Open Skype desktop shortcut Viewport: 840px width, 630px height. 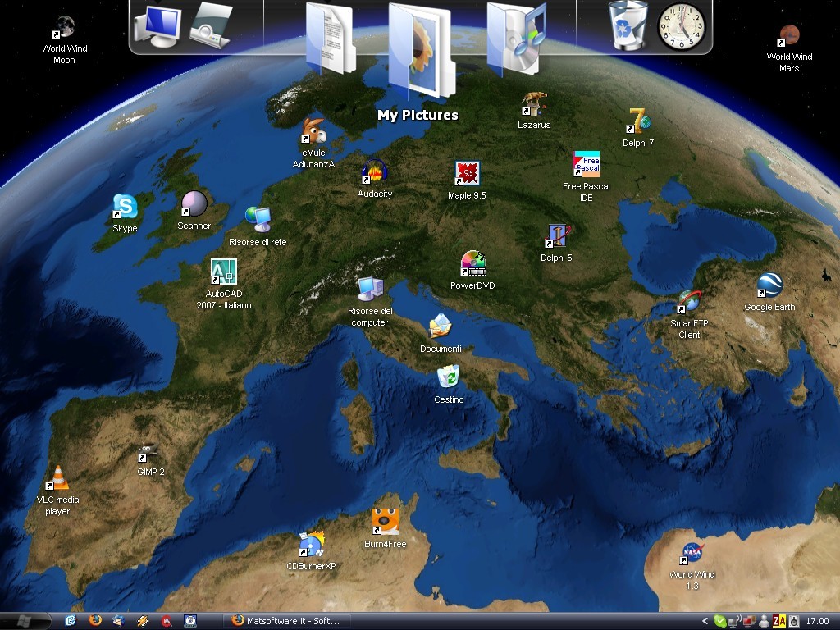tap(125, 213)
